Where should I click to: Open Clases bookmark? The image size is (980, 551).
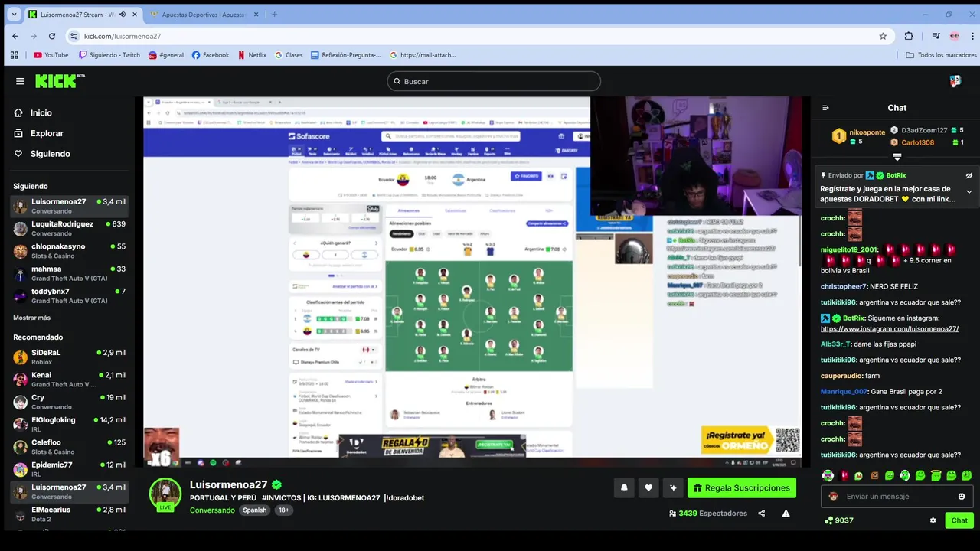[289, 55]
